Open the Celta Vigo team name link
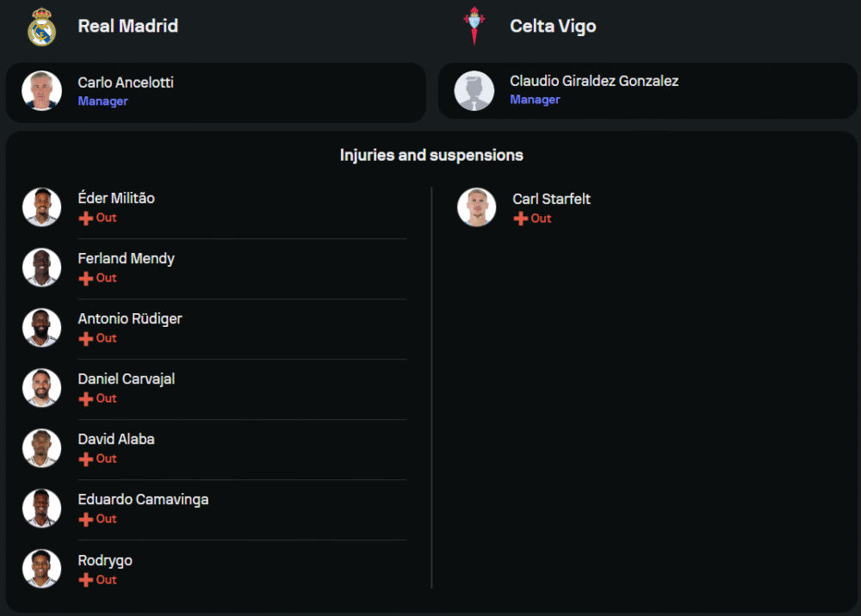Screen dimensions: 861x616 [553, 26]
